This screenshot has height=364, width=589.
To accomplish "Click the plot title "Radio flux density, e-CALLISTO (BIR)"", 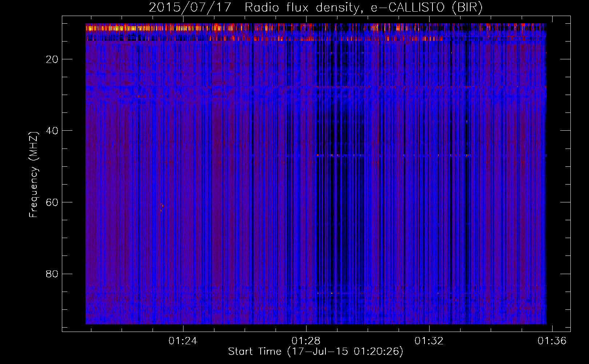I will click(363, 8).
